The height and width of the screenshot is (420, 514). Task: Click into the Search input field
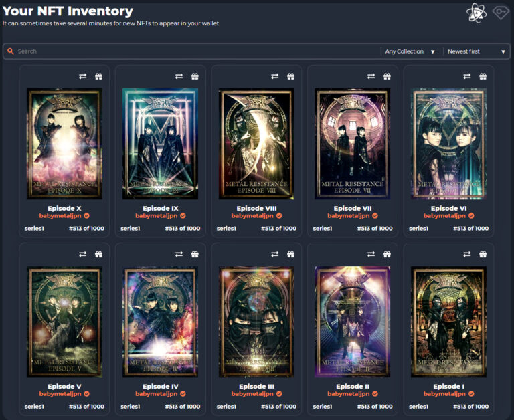click(194, 51)
